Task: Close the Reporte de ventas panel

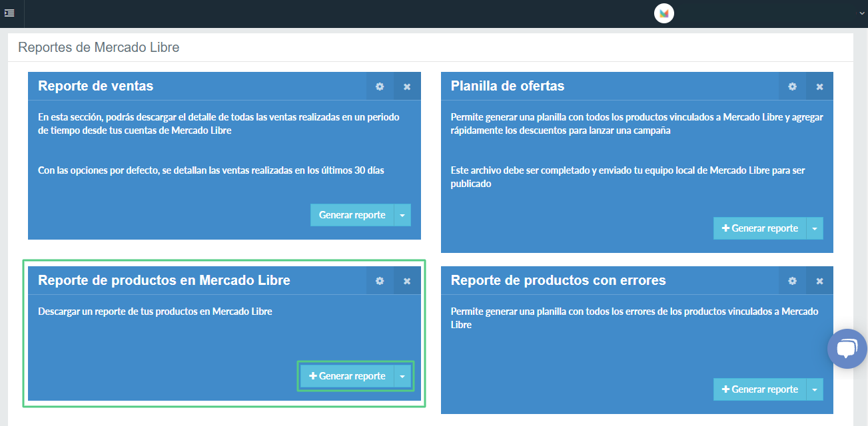Action: [x=407, y=87]
